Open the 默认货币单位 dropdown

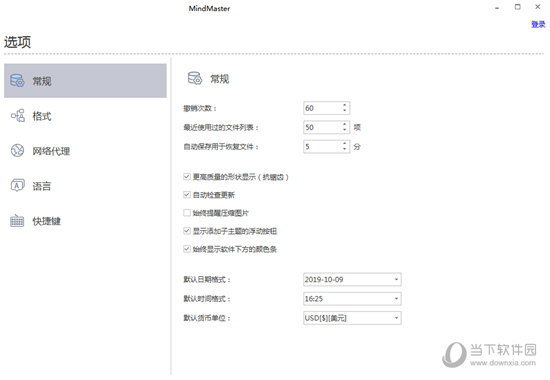point(352,318)
